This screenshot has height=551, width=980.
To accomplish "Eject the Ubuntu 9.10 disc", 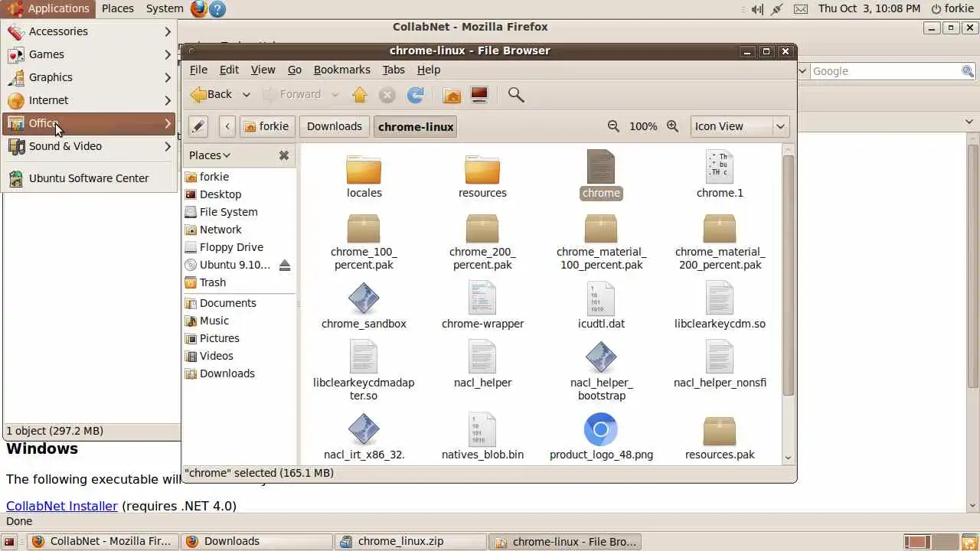I will point(285,265).
